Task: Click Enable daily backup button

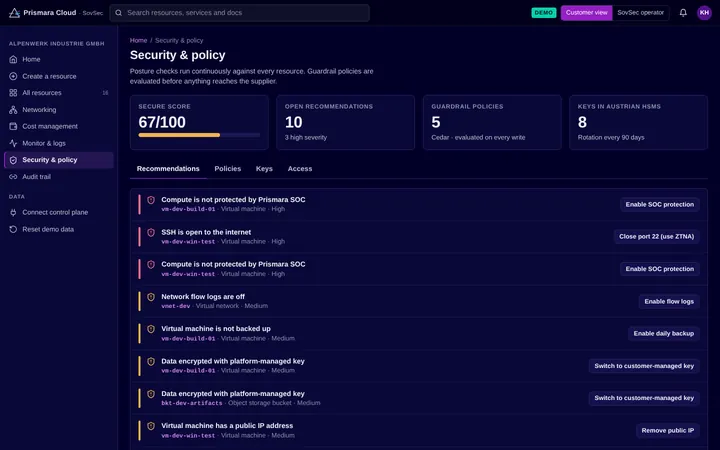Action: 664,333
